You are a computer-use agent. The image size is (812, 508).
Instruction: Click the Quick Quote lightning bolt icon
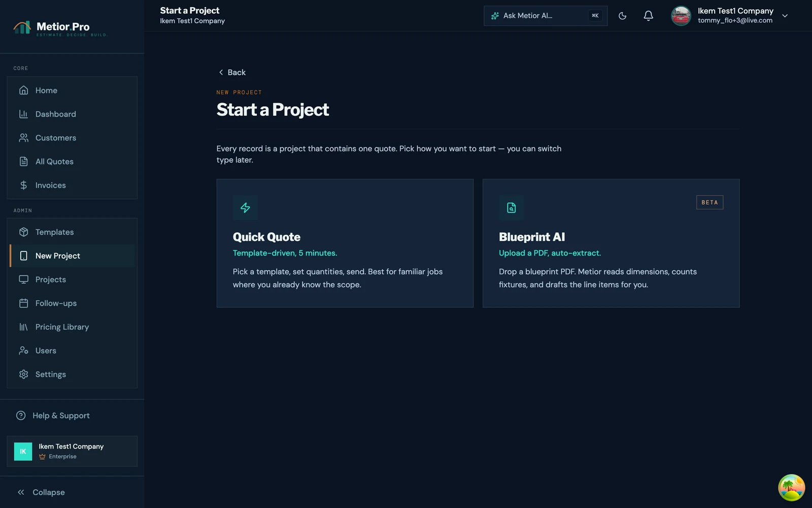[x=245, y=207]
